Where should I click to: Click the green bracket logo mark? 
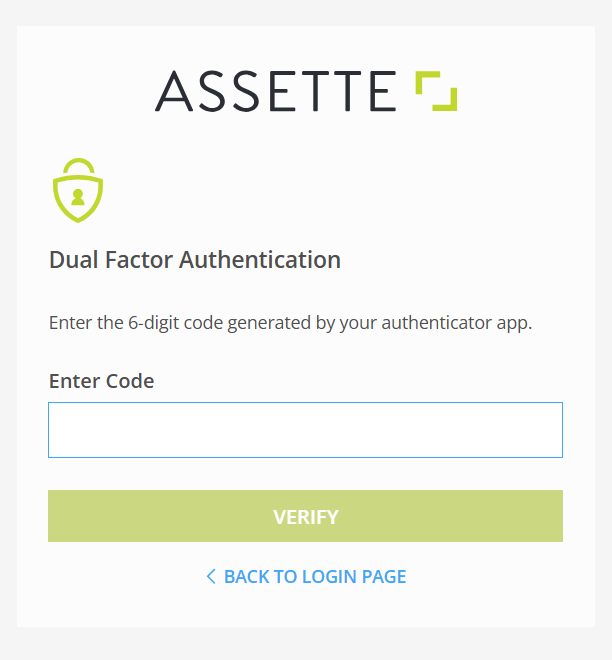coord(436,91)
